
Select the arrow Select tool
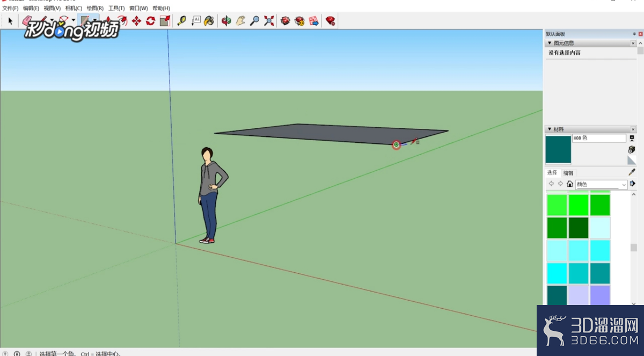point(10,21)
